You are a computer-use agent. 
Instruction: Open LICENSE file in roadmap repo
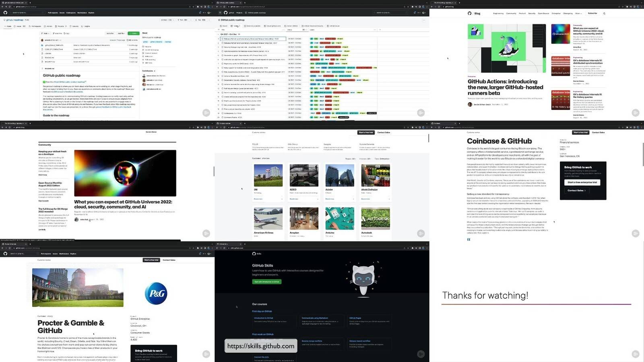coord(48,53)
